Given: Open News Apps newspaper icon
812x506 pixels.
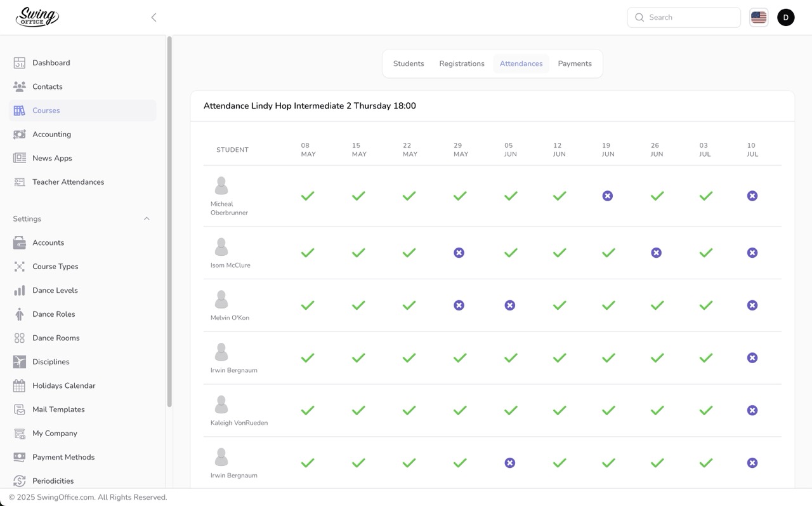Looking at the screenshot, I should point(20,158).
